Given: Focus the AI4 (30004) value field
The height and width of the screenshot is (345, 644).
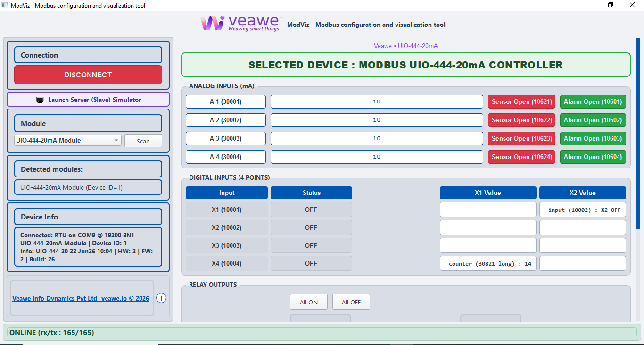Looking at the screenshot, I should [377, 157].
